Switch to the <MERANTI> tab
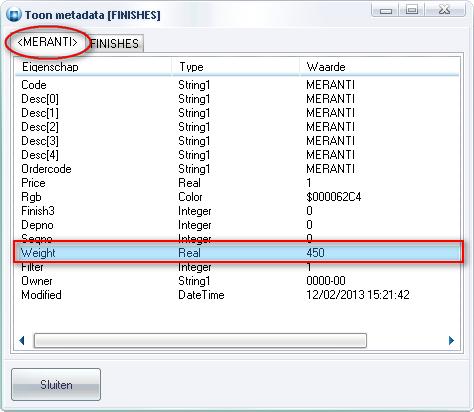 pyautogui.click(x=48, y=42)
